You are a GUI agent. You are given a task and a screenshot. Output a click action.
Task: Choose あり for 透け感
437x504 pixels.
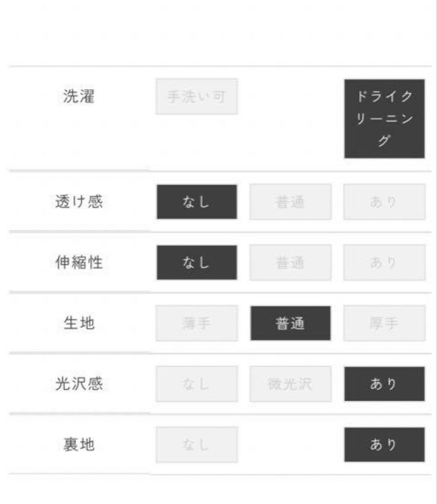[x=384, y=202]
